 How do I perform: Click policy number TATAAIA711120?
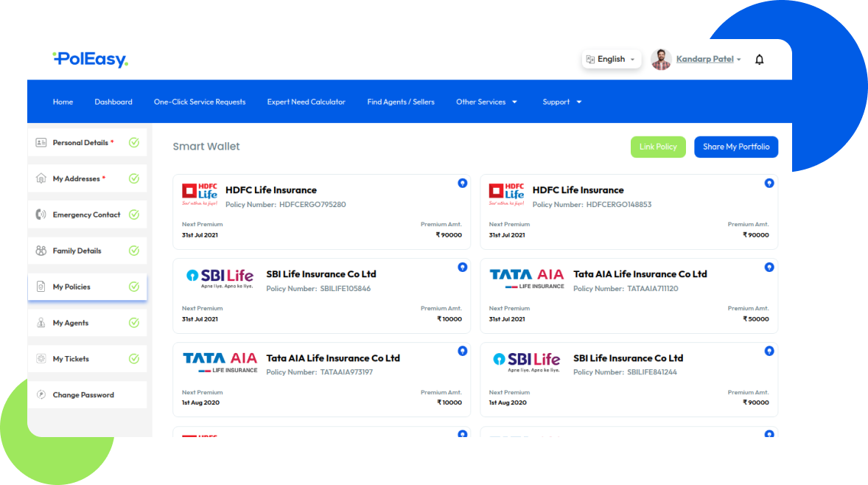(x=653, y=288)
